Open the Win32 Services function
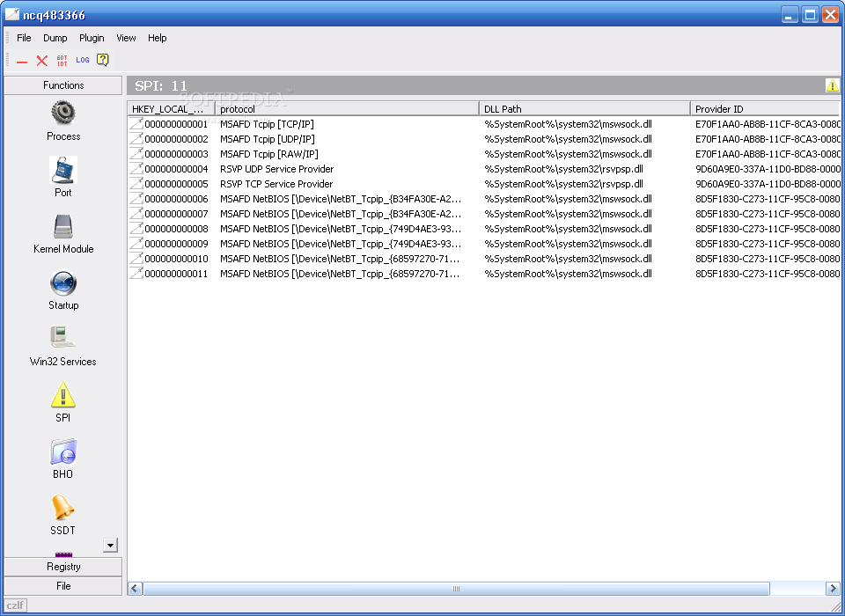 point(63,347)
